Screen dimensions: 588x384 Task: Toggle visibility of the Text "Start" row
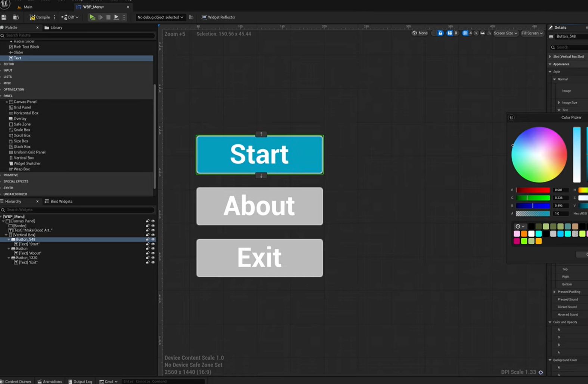153,244
